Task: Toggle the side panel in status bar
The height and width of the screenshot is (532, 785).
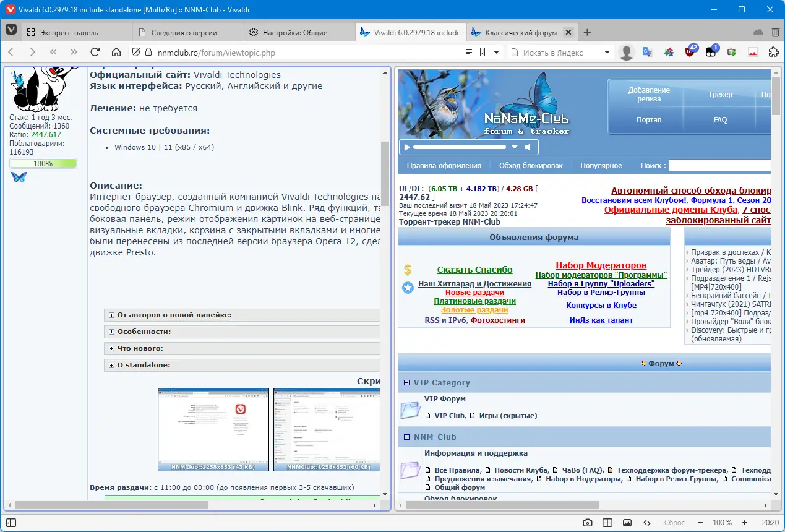Action: pos(11,523)
